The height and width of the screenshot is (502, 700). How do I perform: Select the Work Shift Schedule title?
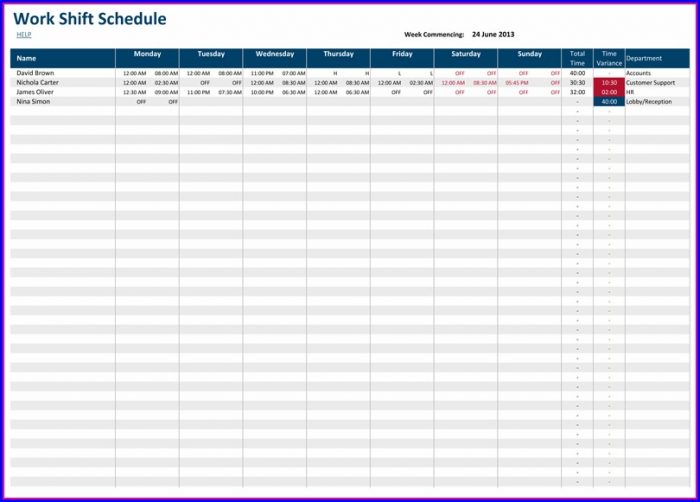pos(90,19)
